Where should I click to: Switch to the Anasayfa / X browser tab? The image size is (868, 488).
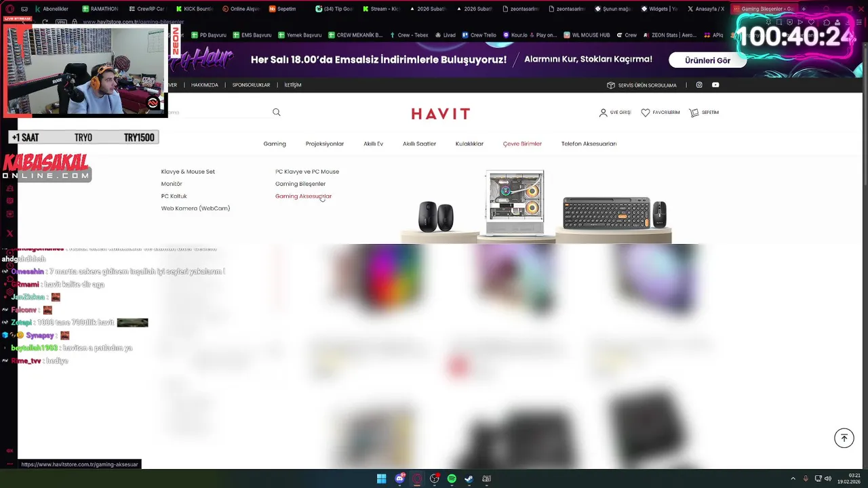click(707, 9)
